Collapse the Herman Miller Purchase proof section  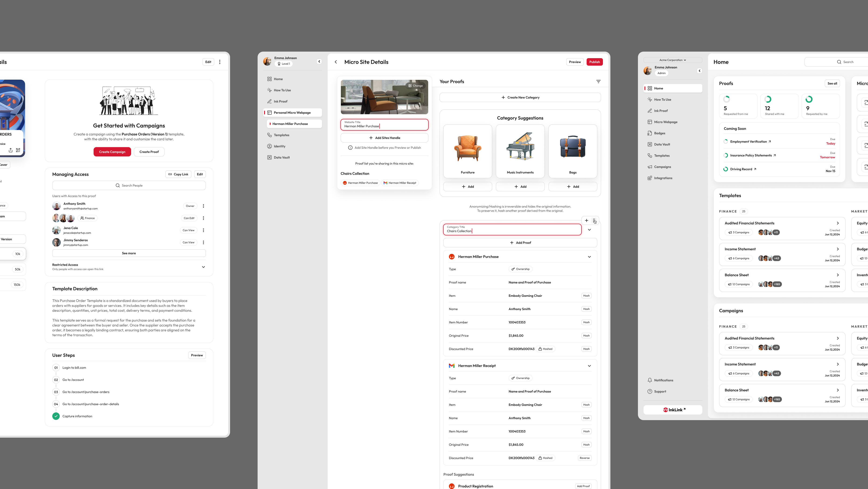pos(589,257)
